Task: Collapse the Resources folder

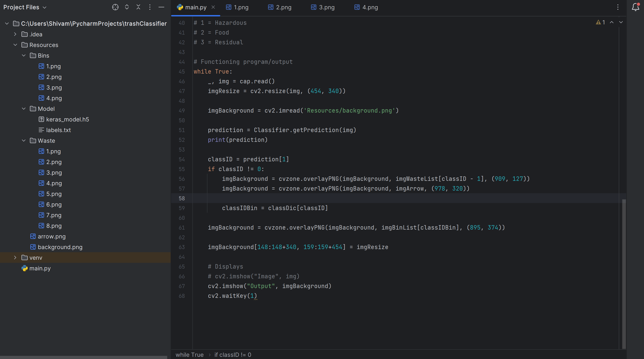Action: pos(15,45)
